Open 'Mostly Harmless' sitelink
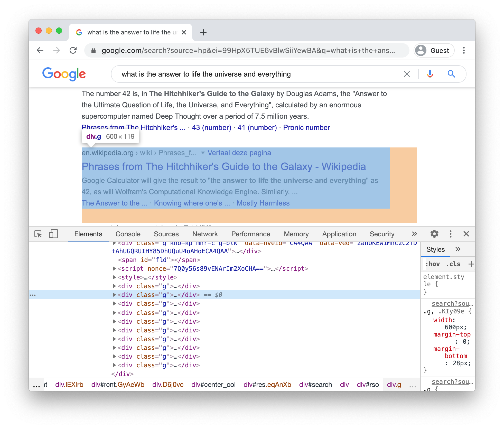 point(263,203)
